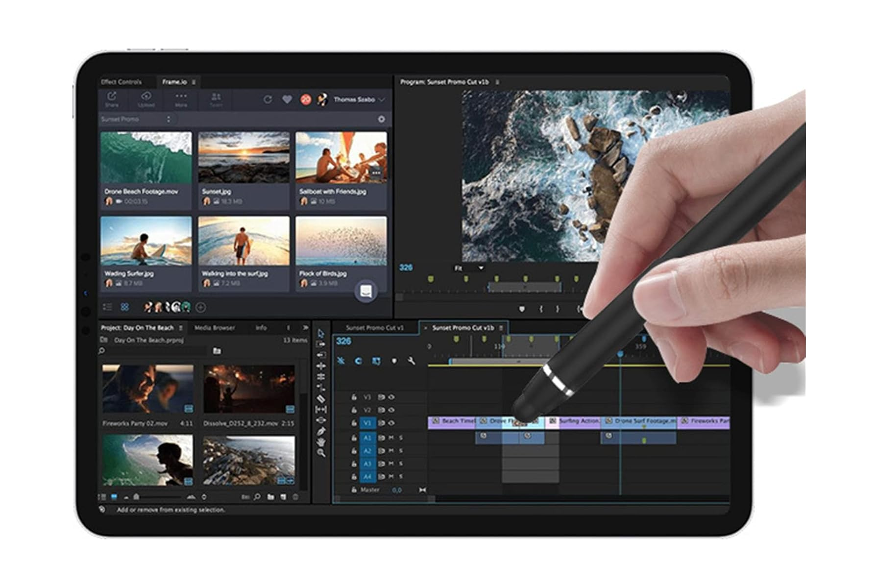Screen dimensions: 877x588
Task: Select the Sunset.jpg thumbnail
Action: [x=244, y=158]
